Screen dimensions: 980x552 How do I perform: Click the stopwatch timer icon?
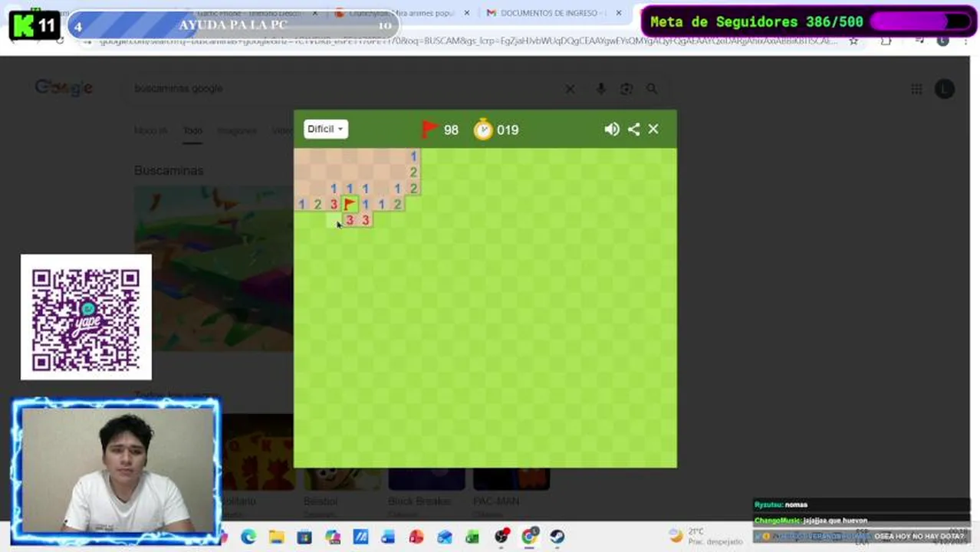pyautogui.click(x=483, y=129)
